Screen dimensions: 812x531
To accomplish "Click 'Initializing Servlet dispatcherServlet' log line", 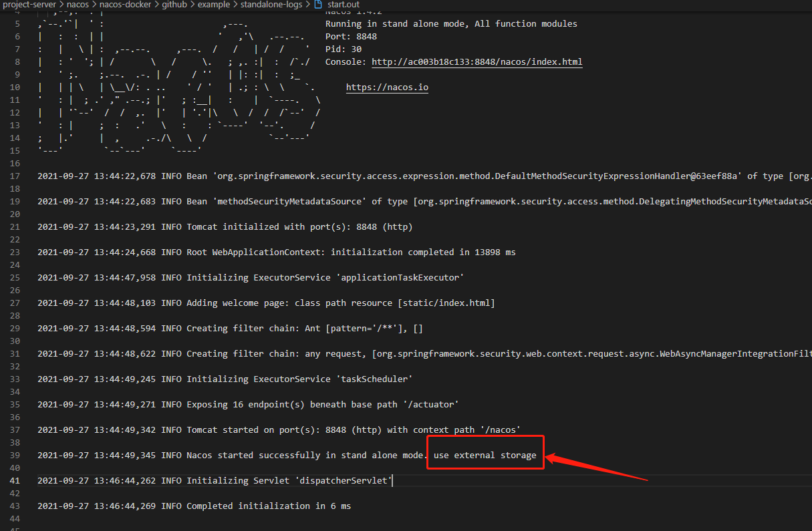I will 215,481.
